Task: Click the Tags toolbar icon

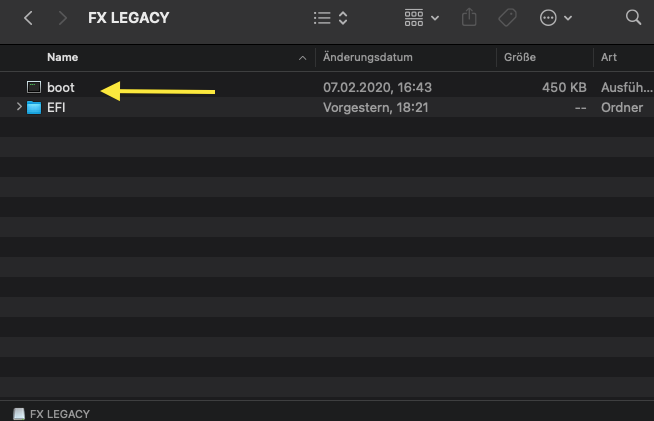Action: point(507,18)
